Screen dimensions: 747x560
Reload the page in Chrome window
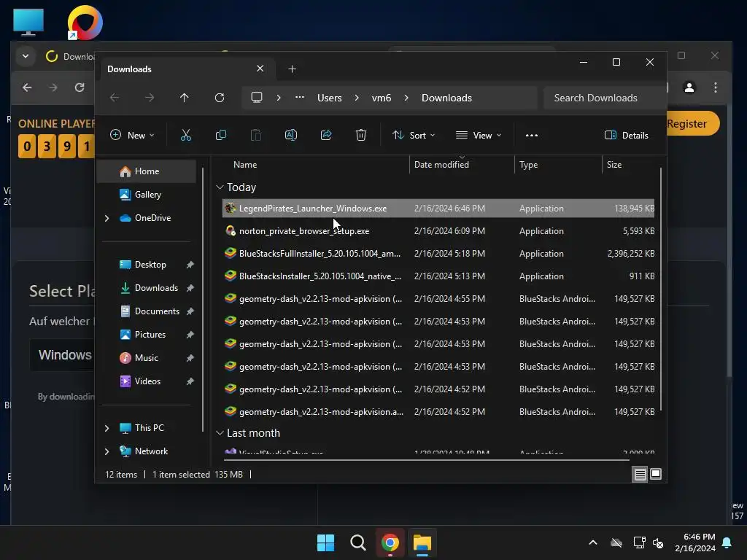pyautogui.click(x=80, y=87)
